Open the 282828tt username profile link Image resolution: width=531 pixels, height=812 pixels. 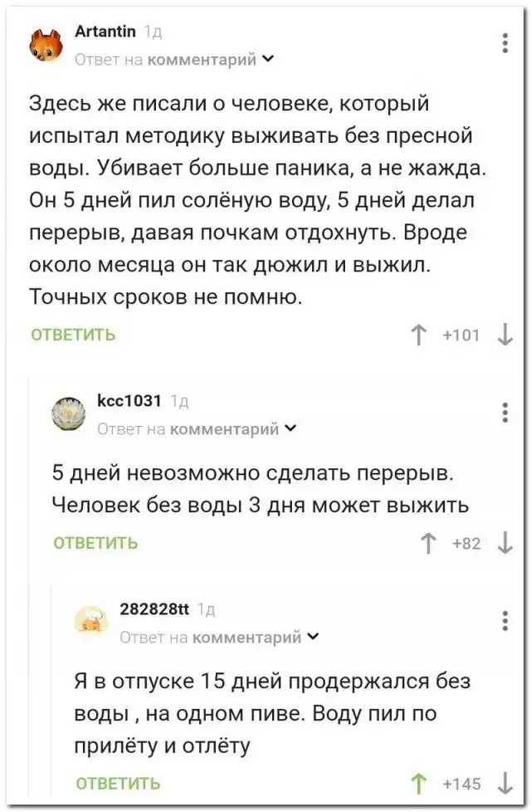click(x=155, y=609)
